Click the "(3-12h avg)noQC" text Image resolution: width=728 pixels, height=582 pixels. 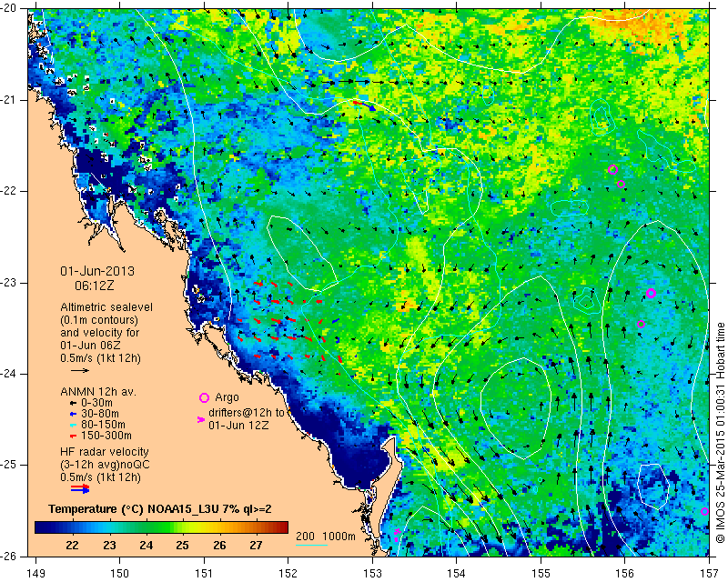[x=105, y=464]
